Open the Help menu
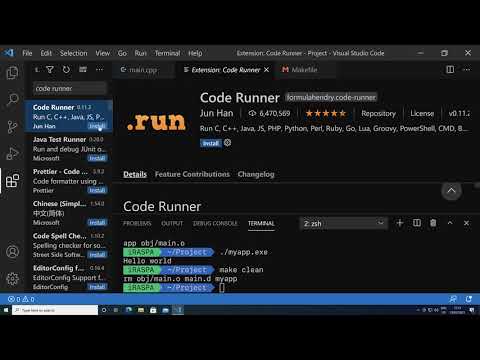 pos(195,53)
